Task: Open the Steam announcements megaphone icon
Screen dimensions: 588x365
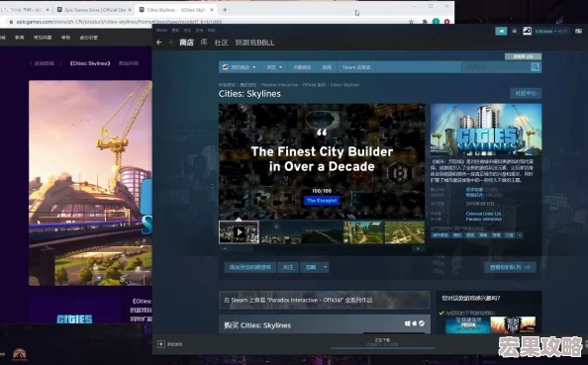Action: point(501,31)
